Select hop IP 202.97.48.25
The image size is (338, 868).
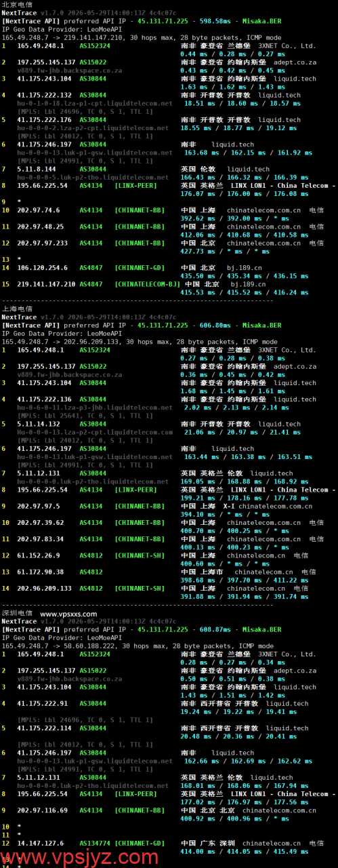pyautogui.click(x=40, y=226)
